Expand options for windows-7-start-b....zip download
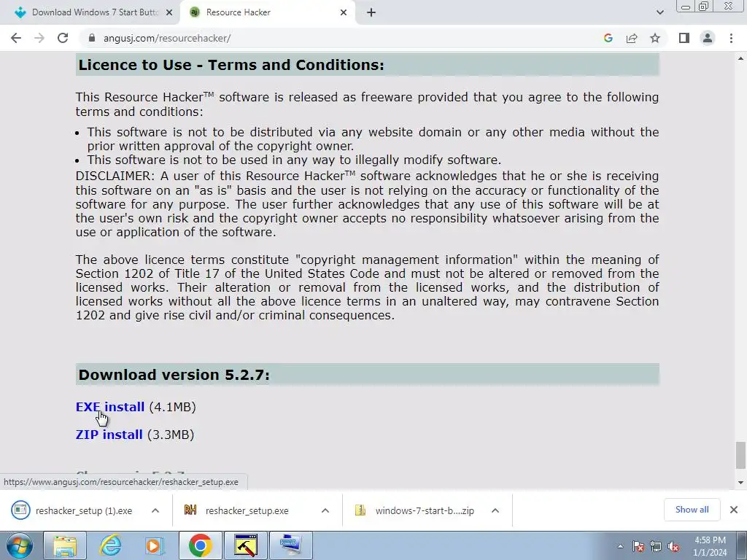Screen dimensions: 747x560 click(x=495, y=510)
